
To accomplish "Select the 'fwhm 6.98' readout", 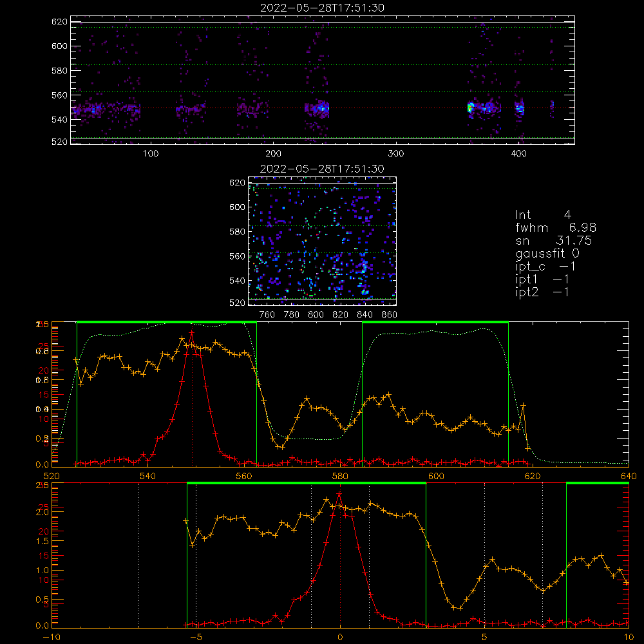I will tap(556, 227).
